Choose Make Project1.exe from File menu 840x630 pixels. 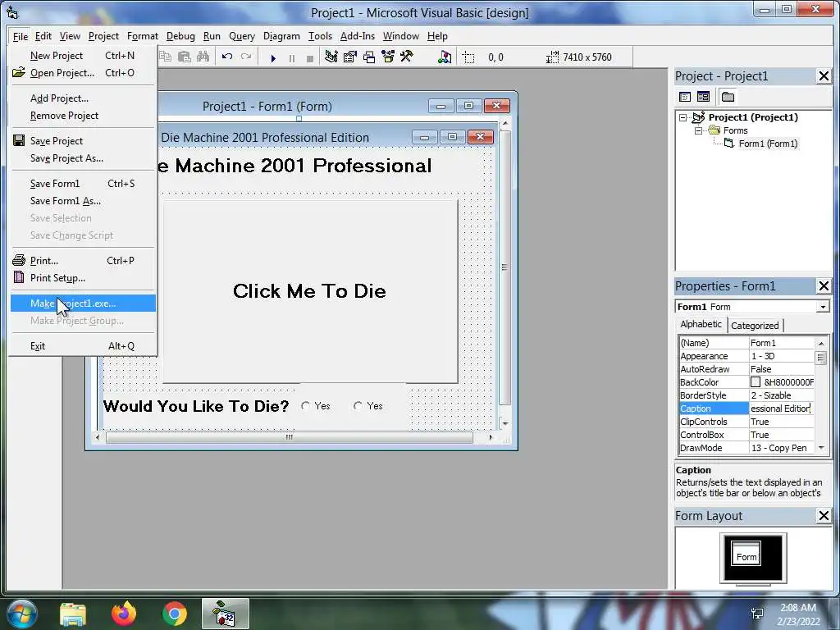pos(83,304)
